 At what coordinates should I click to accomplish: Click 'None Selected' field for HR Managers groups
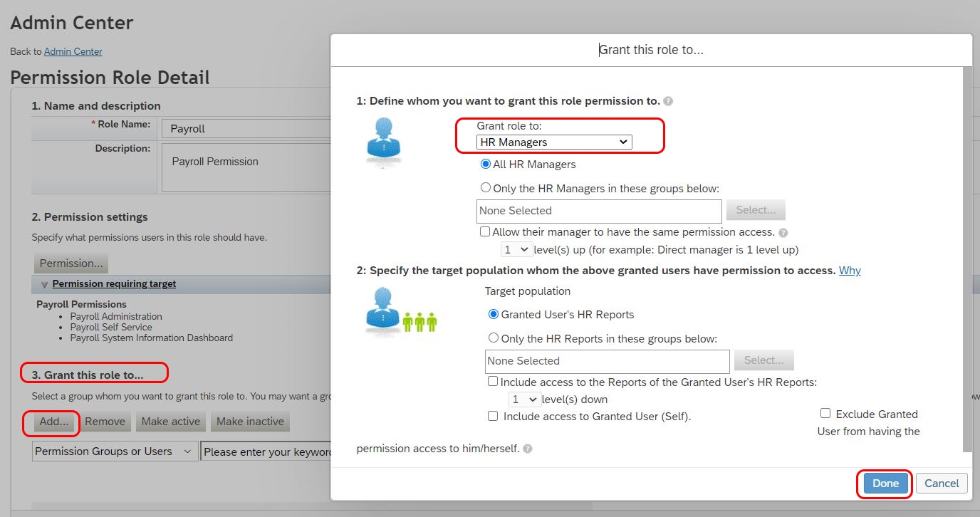(x=599, y=211)
